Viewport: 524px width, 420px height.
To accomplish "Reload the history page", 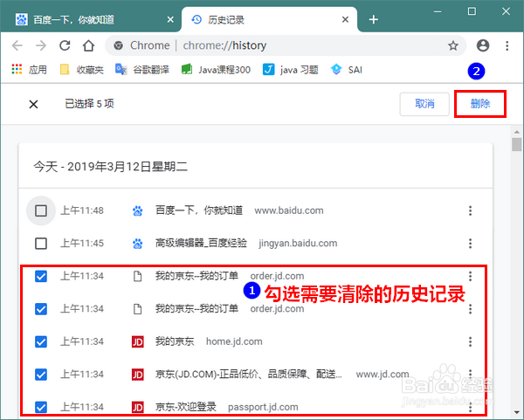I will pos(65,45).
